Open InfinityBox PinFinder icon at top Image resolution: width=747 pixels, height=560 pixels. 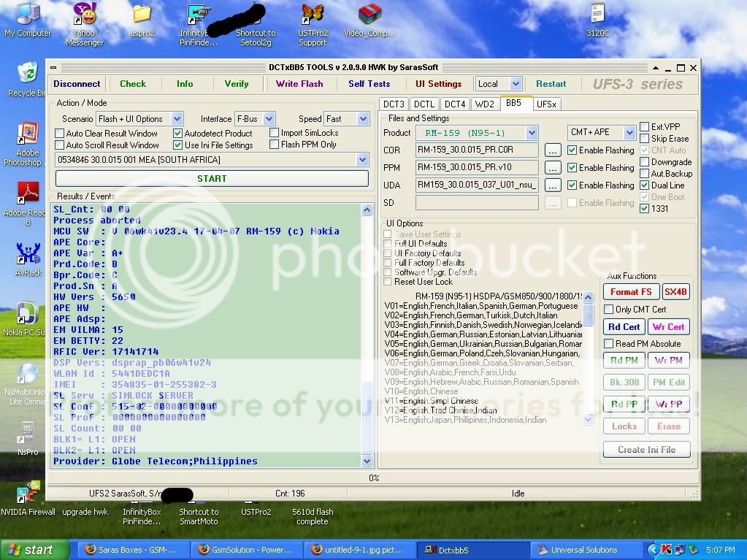(199, 25)
